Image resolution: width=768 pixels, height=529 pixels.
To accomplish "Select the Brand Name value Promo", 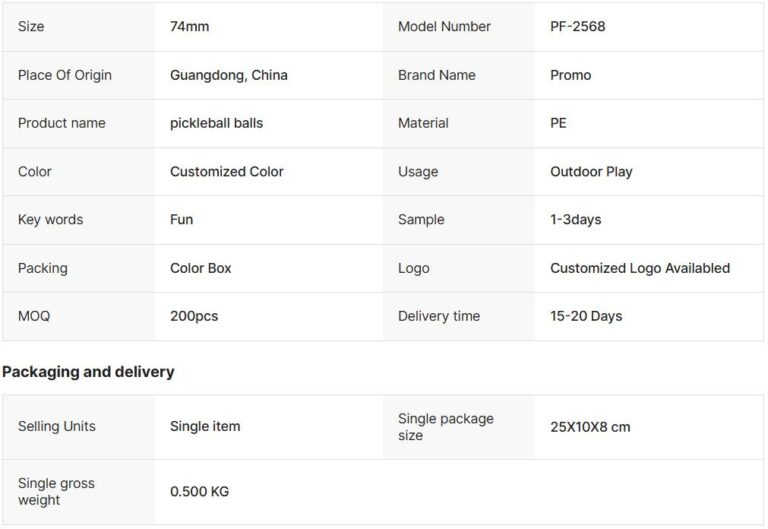I will 571,75.
